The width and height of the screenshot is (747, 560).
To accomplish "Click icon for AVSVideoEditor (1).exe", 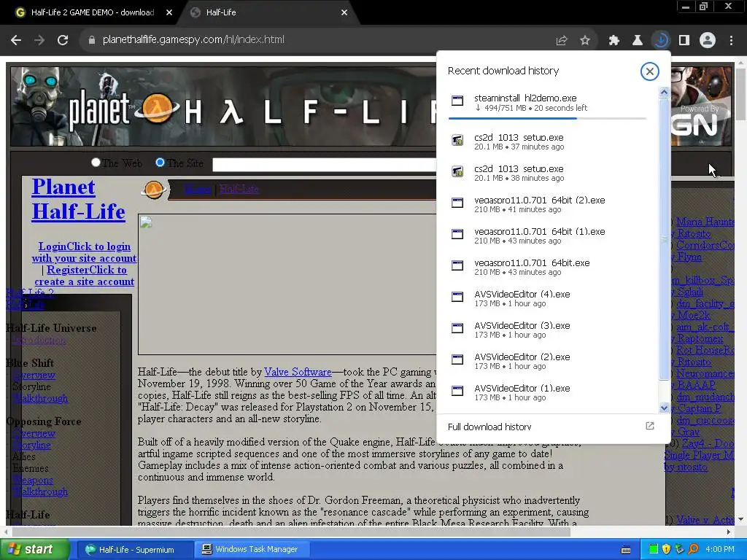I will tap(457, 391).
